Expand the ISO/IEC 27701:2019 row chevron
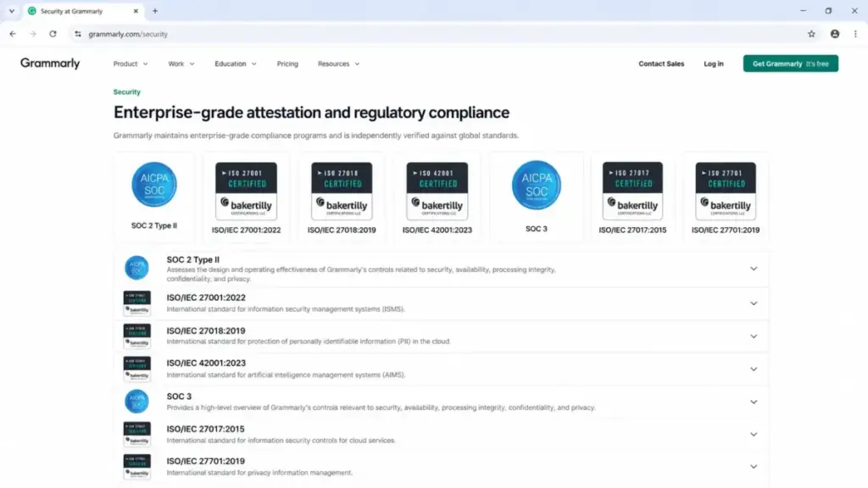 tap(754, 467)
